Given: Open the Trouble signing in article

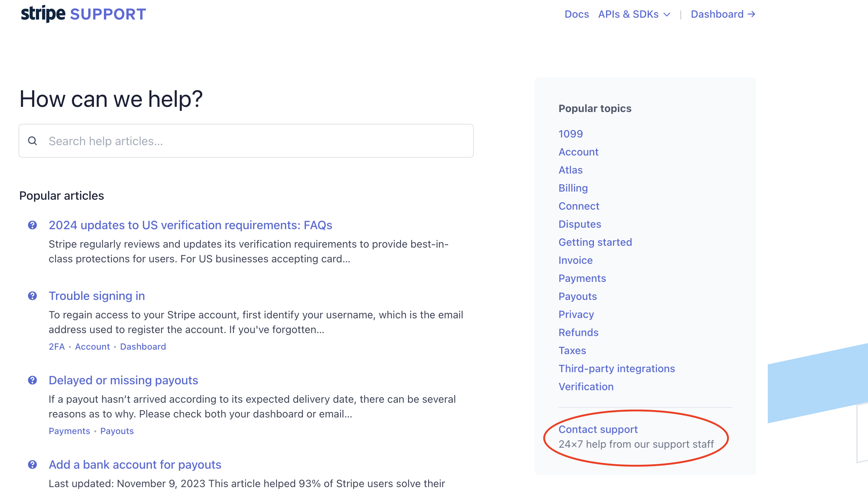Looking at the screenshot, I should coord(97,296).
